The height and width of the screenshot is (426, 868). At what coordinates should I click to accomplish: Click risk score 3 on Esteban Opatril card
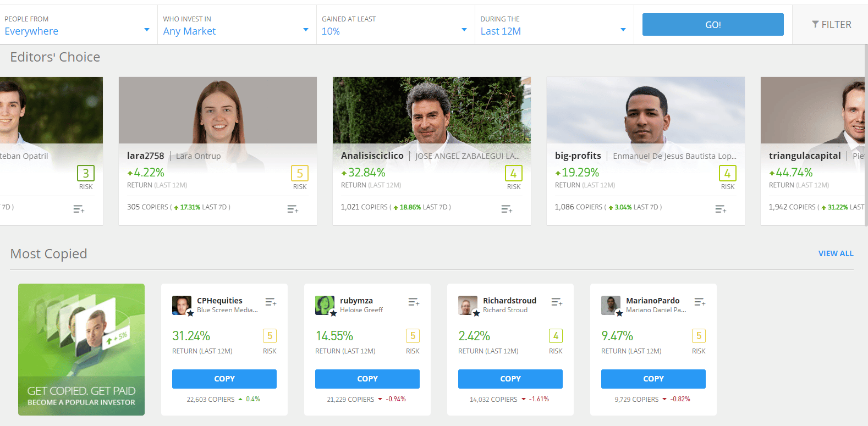(x=86, y=173)
